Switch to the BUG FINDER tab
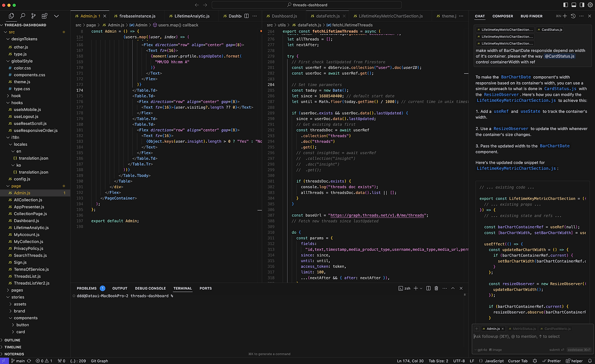This screenshot has width=595, height=364. click(x=531, y=16)
